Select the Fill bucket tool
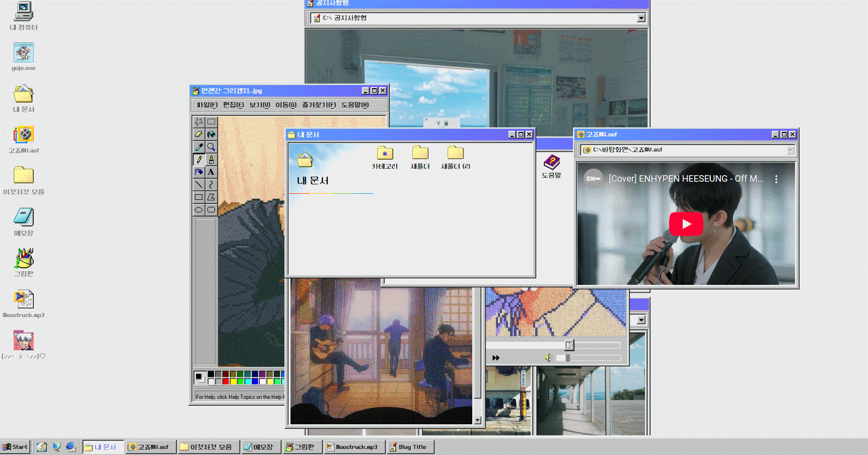The image size is (868, 455). point(211,134)
